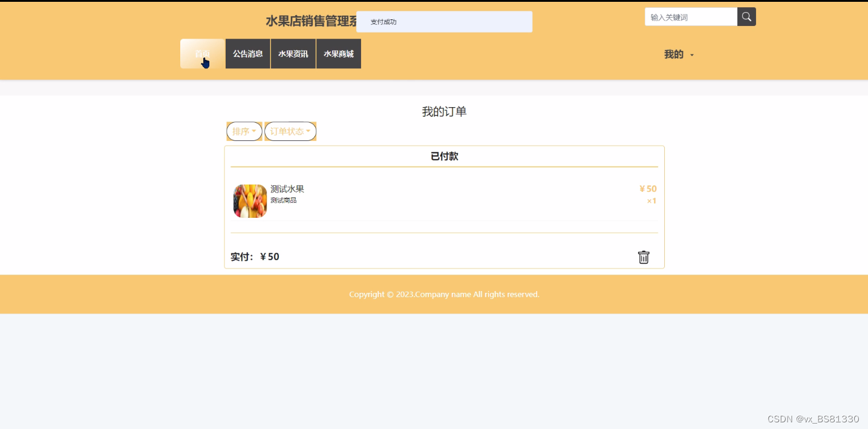Open the 公告消息 navigation tab
868x429 pixels.
(x=248, y=54)
